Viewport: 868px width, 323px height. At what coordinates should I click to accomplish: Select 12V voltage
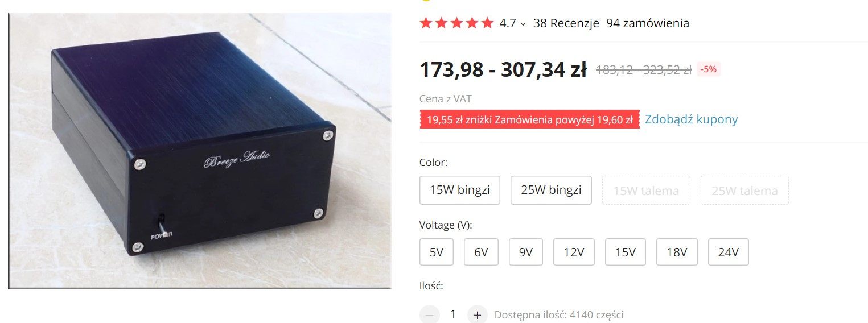574,252
